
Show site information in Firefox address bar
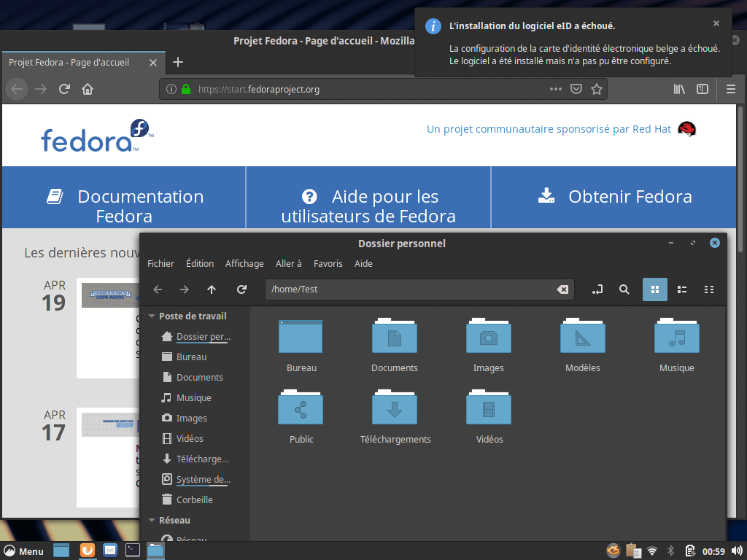171,89
